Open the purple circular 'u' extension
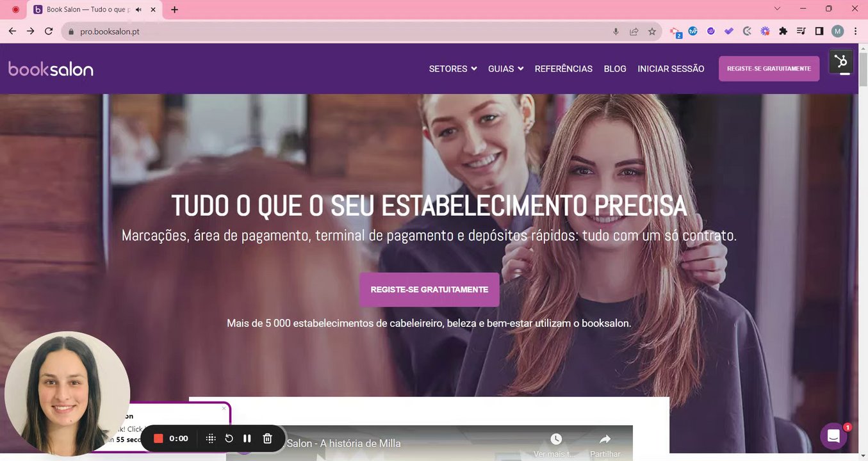 pos(711,31)
